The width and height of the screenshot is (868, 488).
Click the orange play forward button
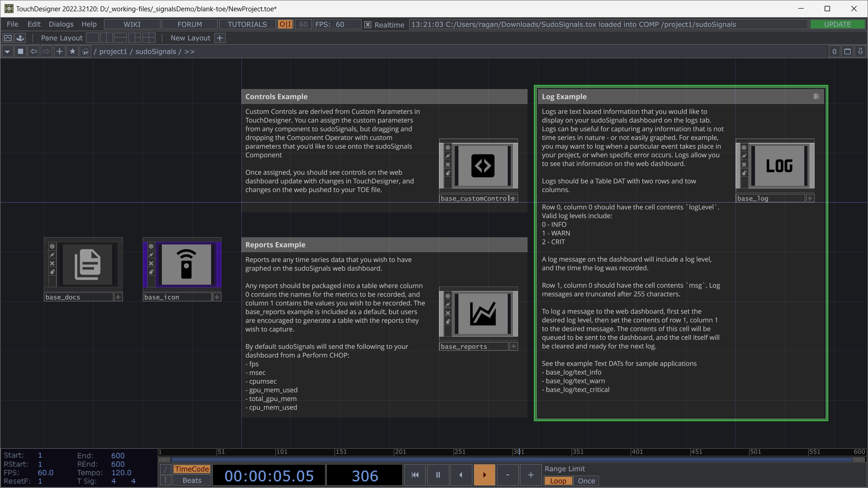coord(484,475)
